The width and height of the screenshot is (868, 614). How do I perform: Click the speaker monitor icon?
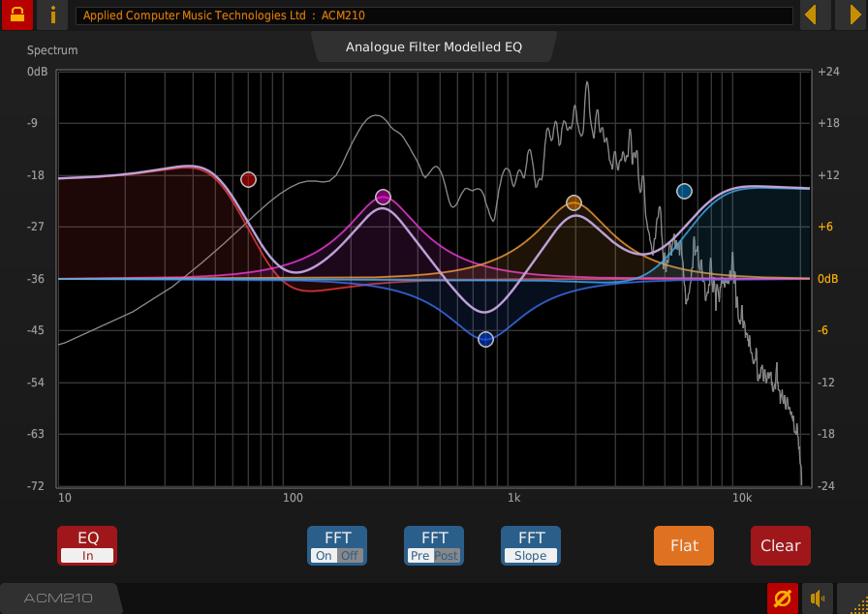pos(818,599)
